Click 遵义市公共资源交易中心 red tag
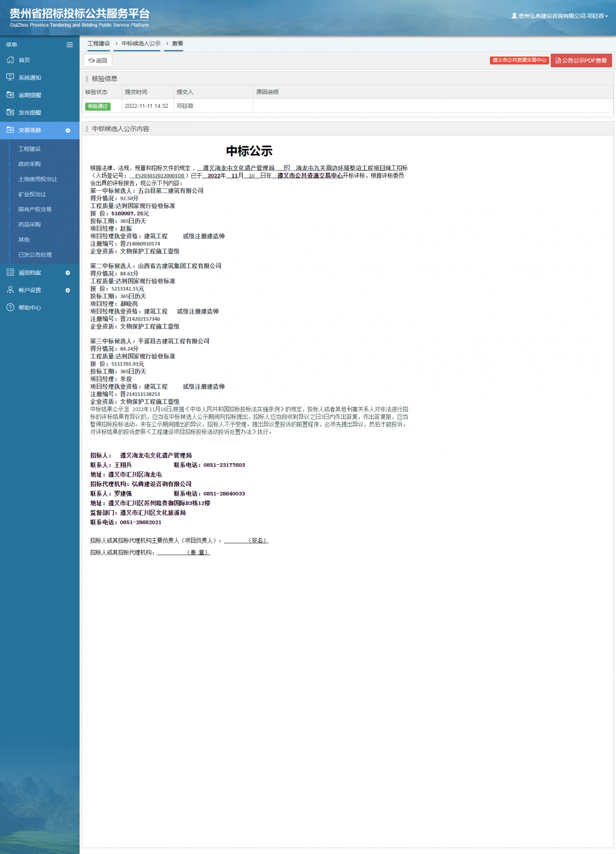 (x=519, y=60)
